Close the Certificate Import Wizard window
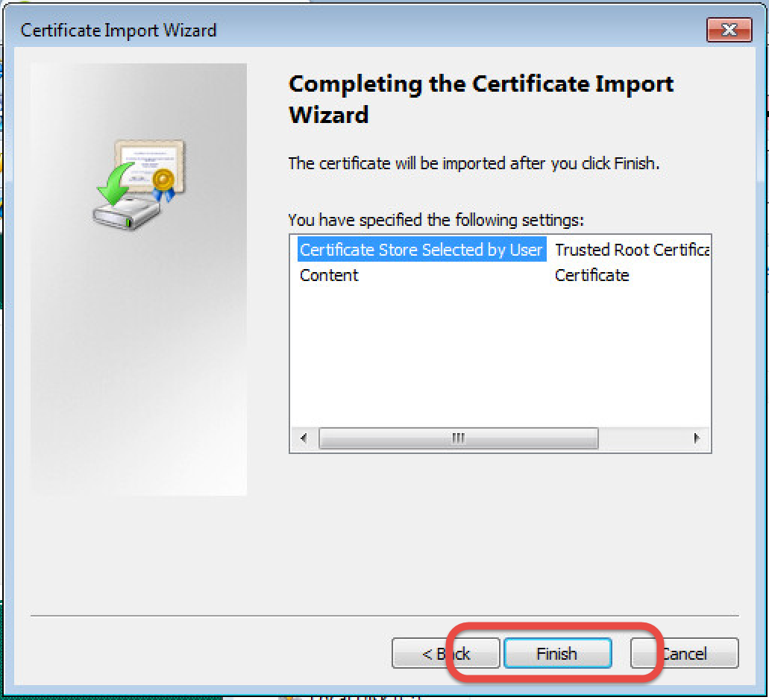769x700 pixels. 729,31
